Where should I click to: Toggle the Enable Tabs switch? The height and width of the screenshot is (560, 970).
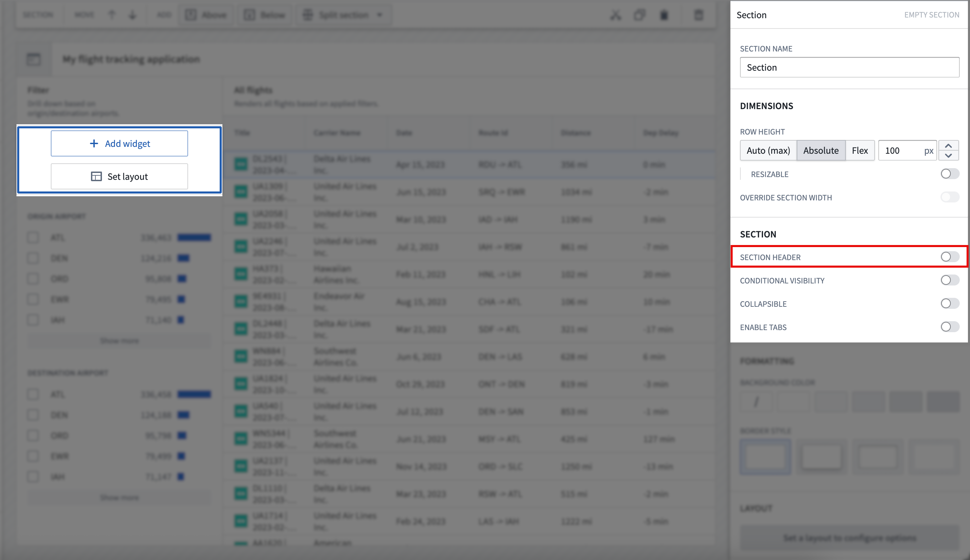pos(950,327)
